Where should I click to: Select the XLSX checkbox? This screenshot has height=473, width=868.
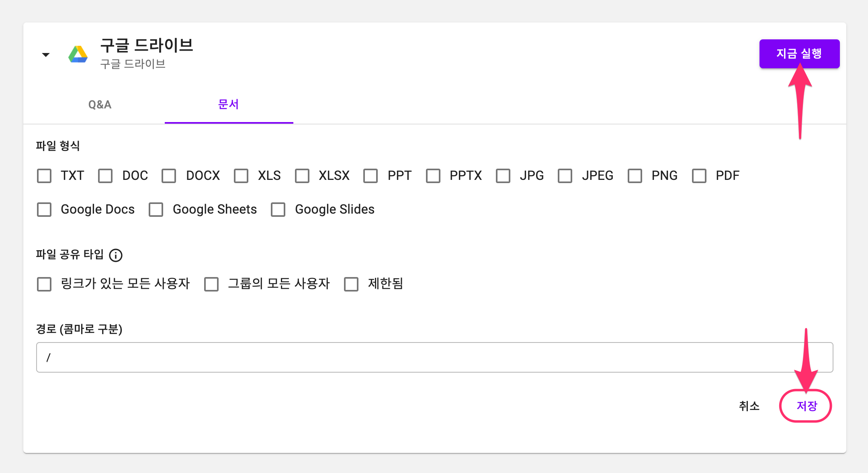pyautogui.click(x=302, y=176)
